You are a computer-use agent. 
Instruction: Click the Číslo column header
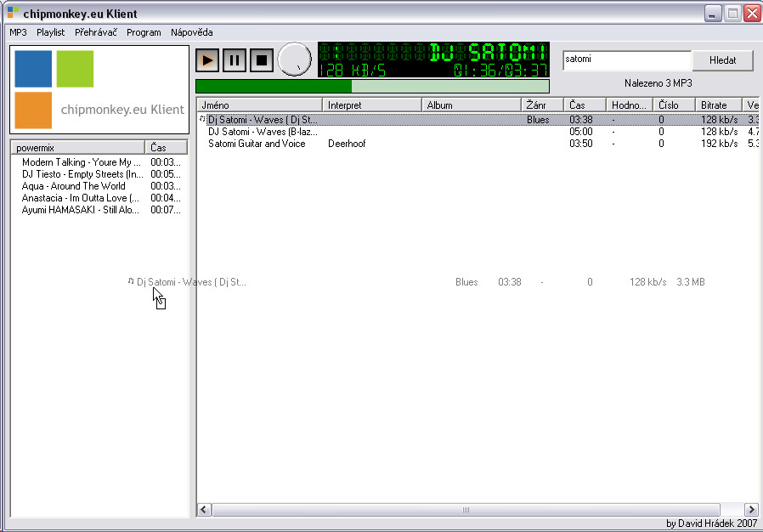[674, 105]
